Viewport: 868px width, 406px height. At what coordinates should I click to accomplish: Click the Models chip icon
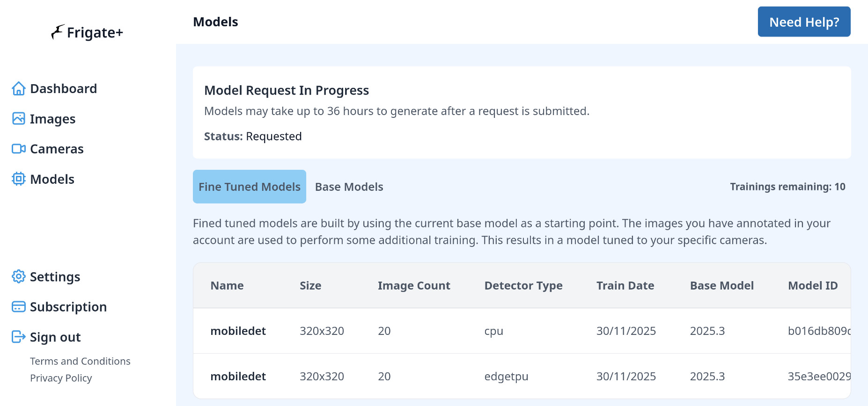19,179
